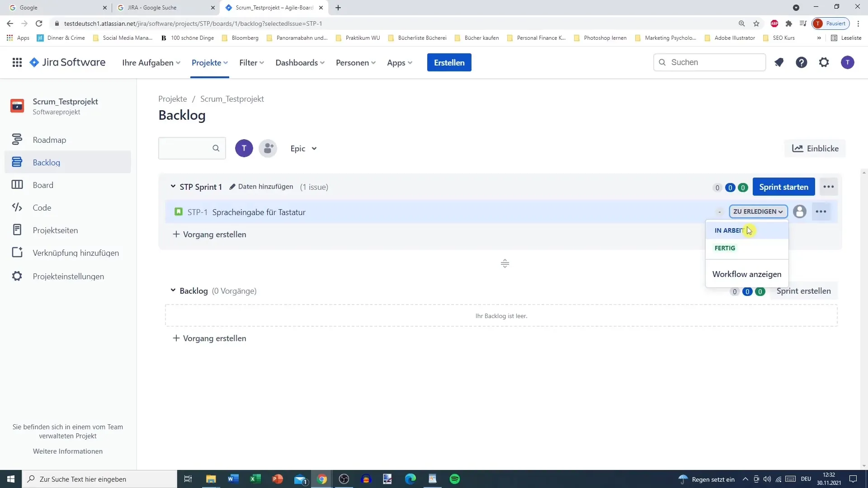Open the user profile avatar in top bar
Viewport: 868px width, 488px height.
pos(847,62)
